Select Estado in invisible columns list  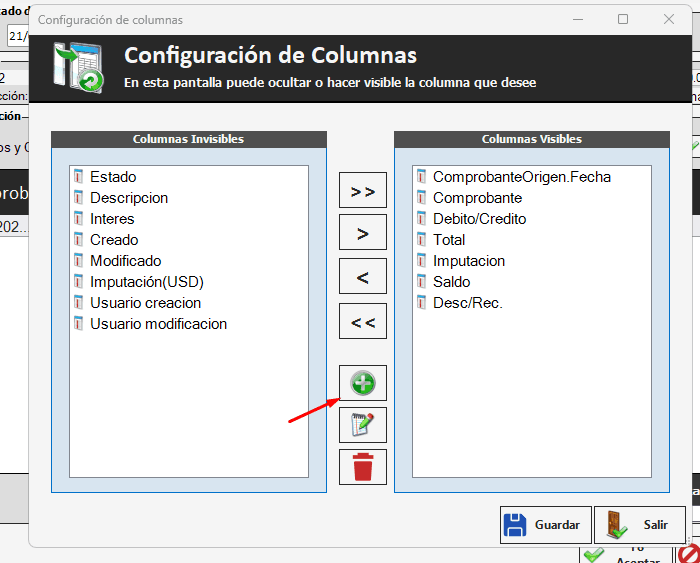(x=112, y=177)
